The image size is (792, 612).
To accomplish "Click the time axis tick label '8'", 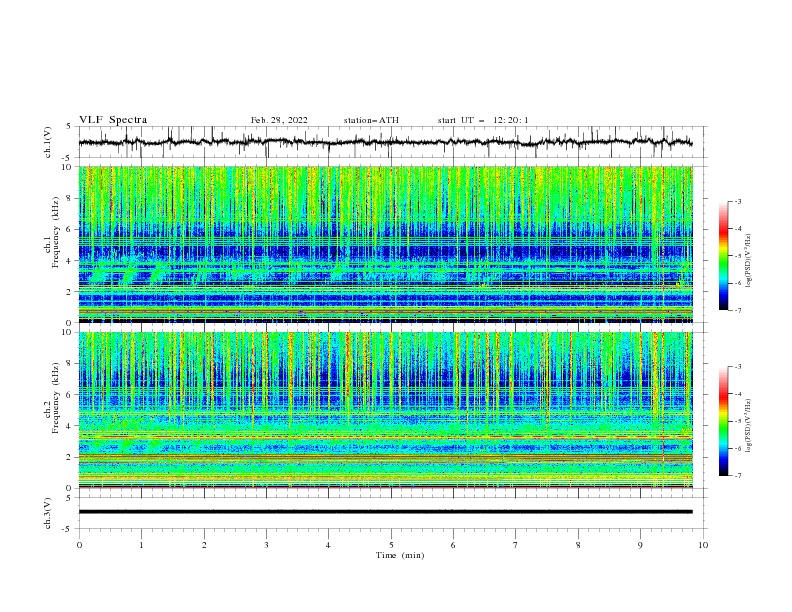I will coord(578,545).
